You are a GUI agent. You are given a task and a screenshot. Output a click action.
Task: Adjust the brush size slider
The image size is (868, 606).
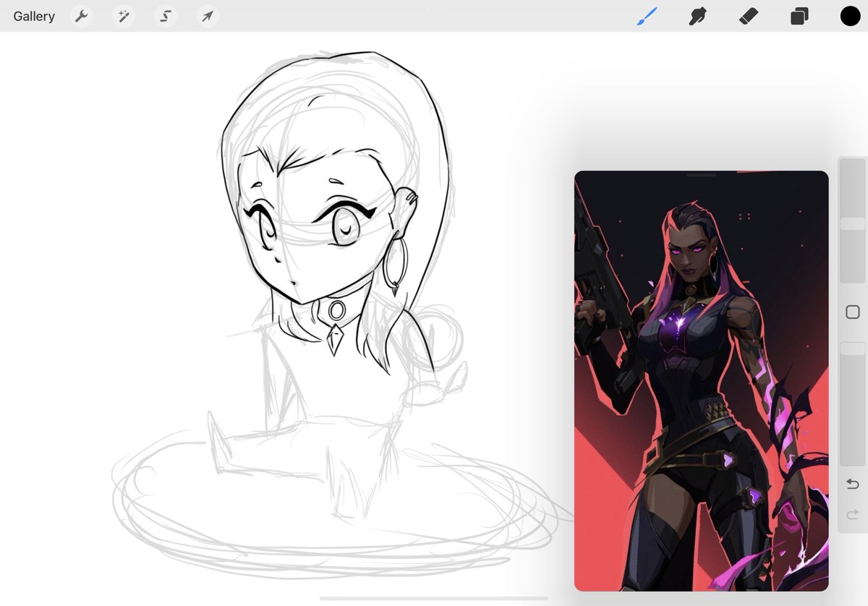click(852, 221)
